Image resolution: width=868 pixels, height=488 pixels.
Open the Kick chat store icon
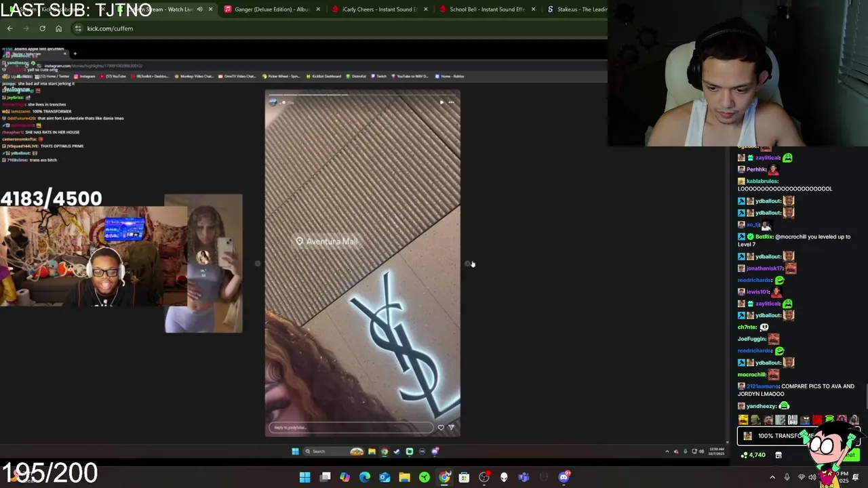(778, 455)
